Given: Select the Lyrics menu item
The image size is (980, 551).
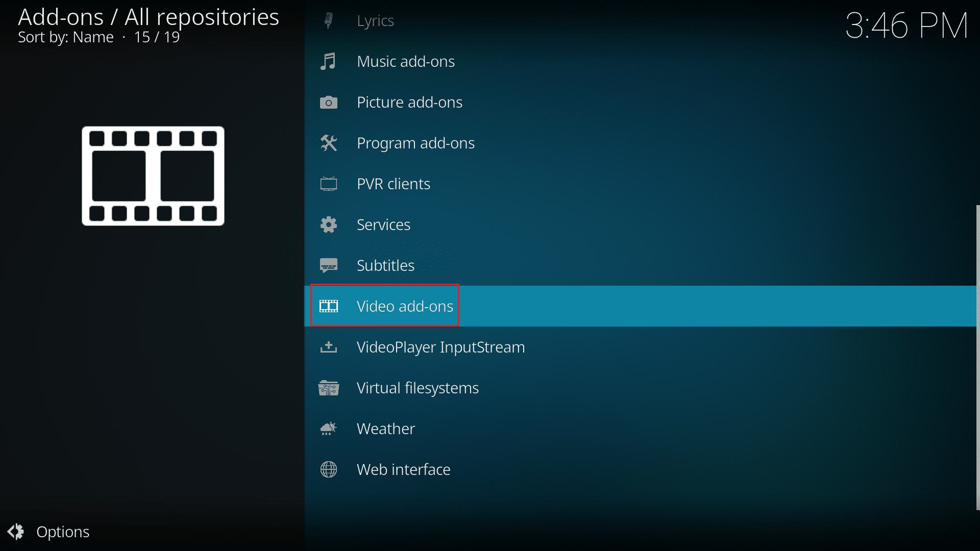Looking at the screenshot, I should click(x=374, y=20).
